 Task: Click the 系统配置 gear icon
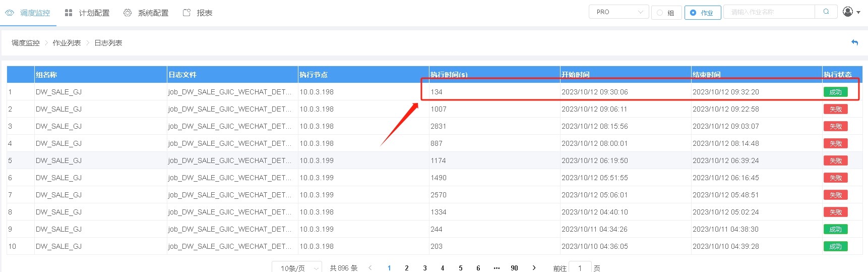coord(128,13)
